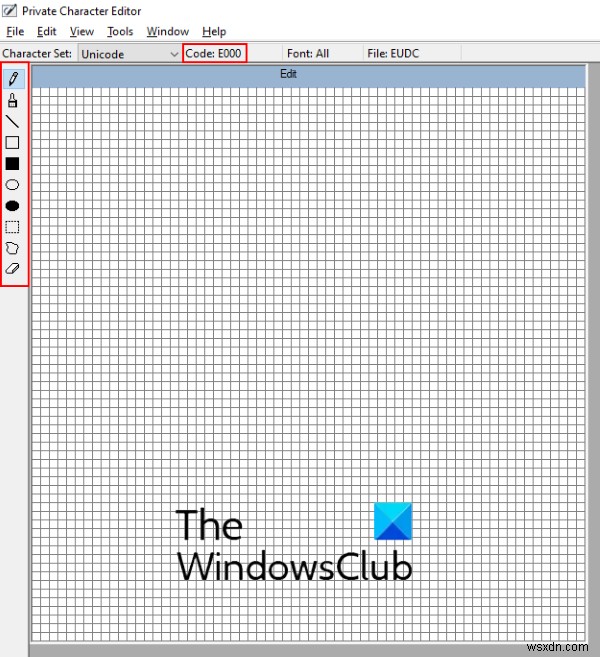Choose the Eraser tool

[x=13, y=269]
